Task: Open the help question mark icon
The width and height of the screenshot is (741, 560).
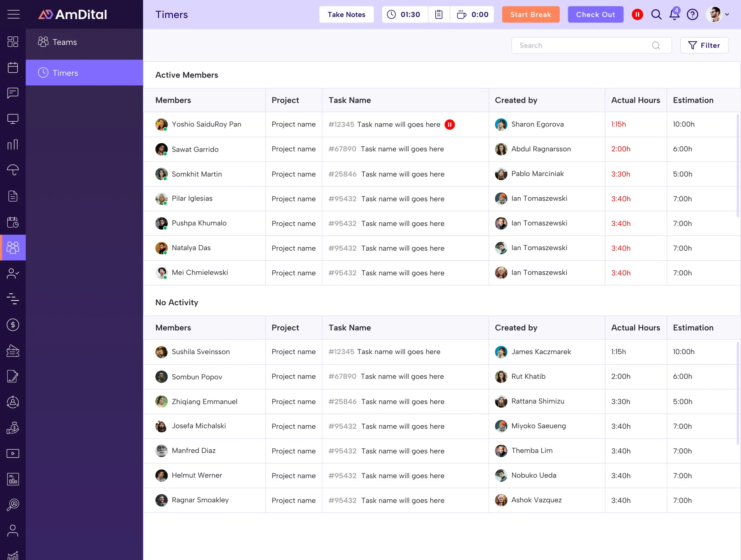Action: 692,14
